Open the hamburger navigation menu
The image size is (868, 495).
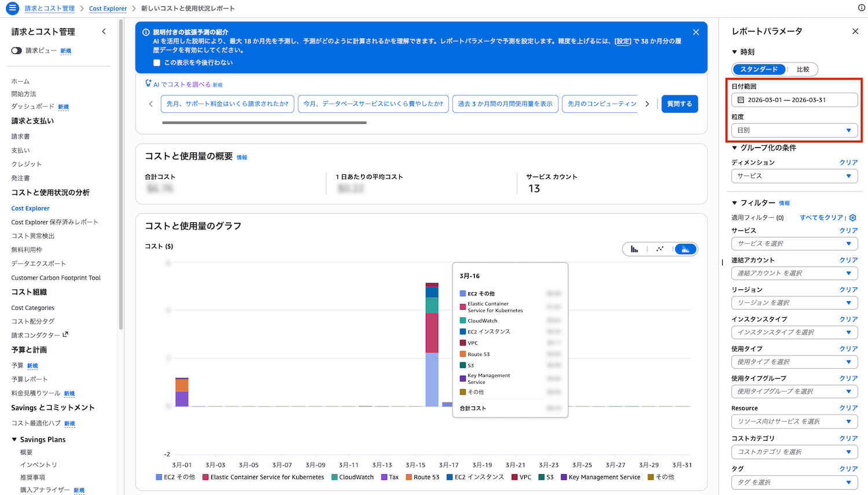pos(12,8)
